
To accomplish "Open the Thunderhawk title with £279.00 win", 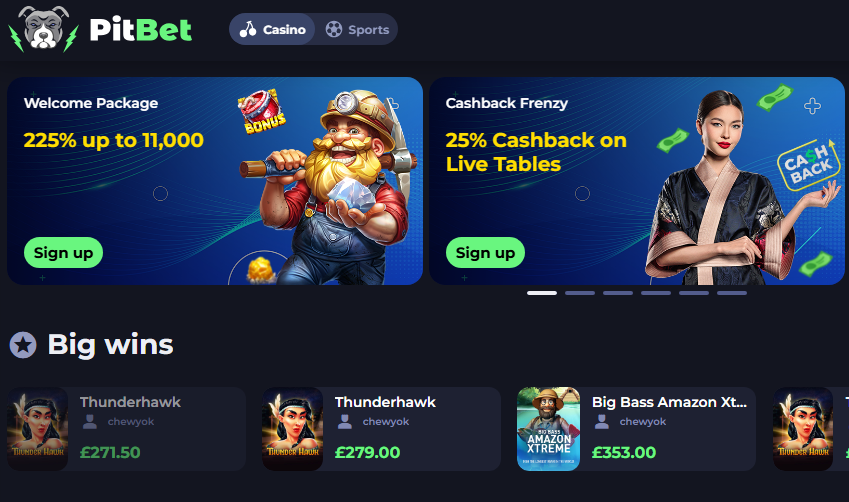I will click(385, 402).
